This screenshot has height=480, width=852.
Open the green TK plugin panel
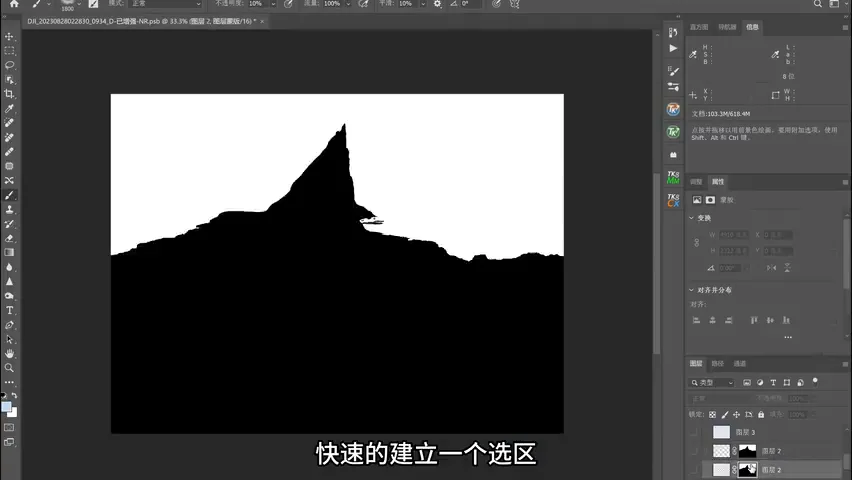673,132
